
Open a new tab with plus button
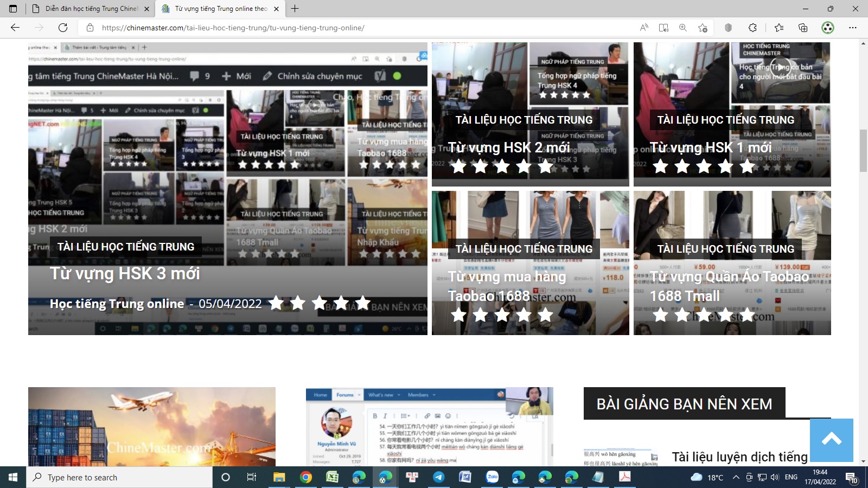[295, 9]
